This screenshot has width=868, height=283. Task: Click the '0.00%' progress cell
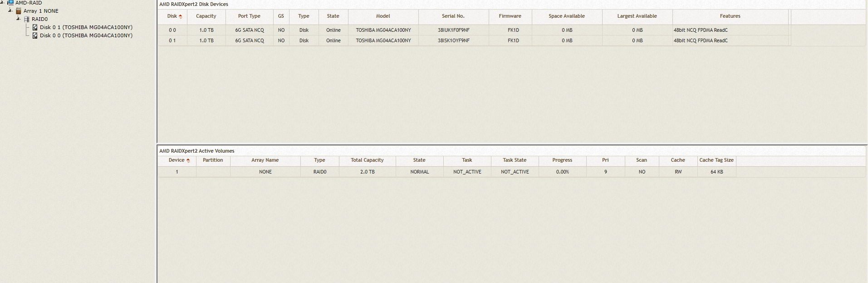coord(563,172)
